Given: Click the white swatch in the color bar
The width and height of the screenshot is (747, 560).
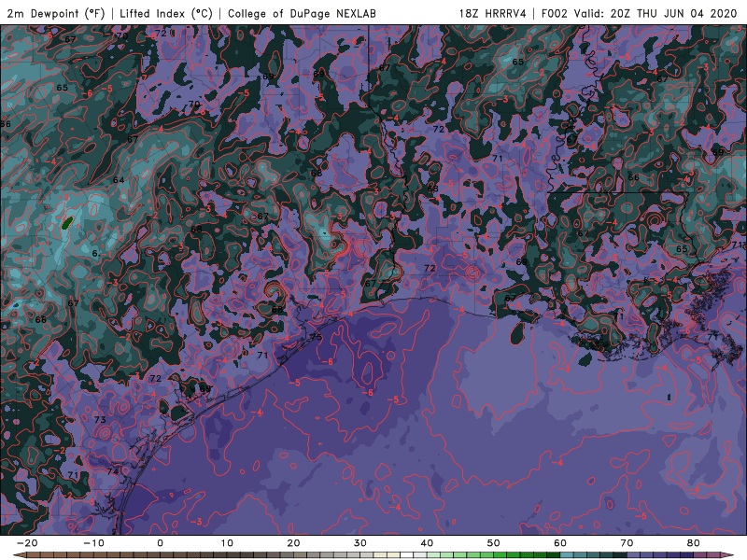Looking at the screenshot, I should (x=406, y=554).
